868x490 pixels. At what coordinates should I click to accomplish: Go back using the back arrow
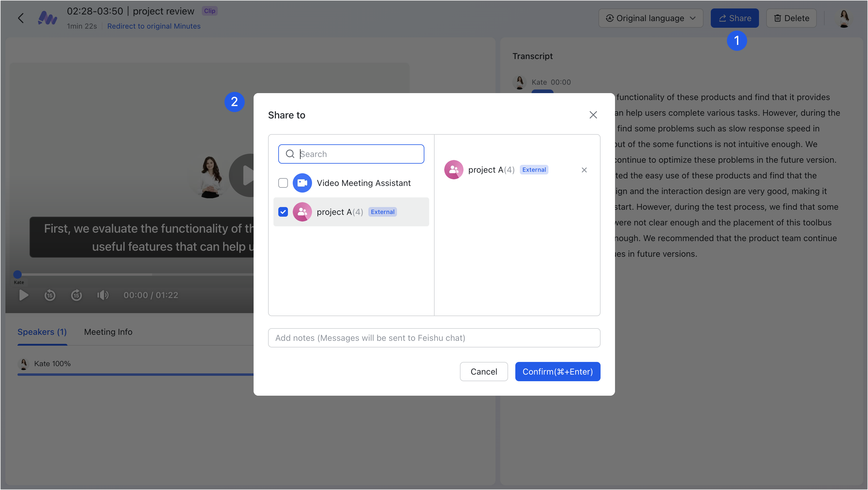pos(21,18)
